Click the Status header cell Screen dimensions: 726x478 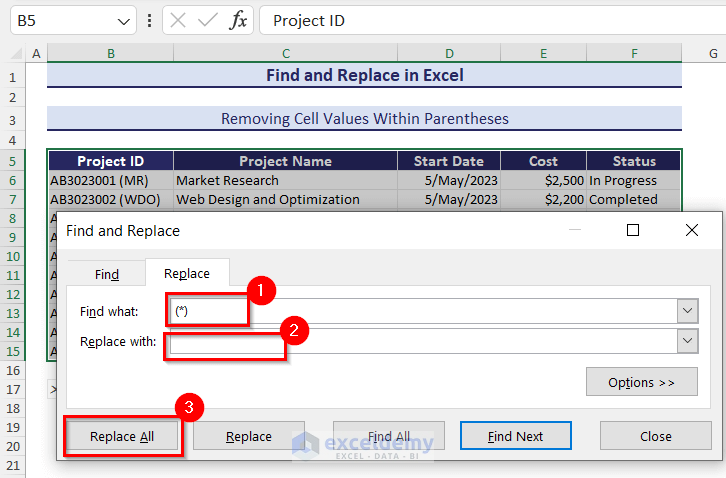tap(634, 161)
